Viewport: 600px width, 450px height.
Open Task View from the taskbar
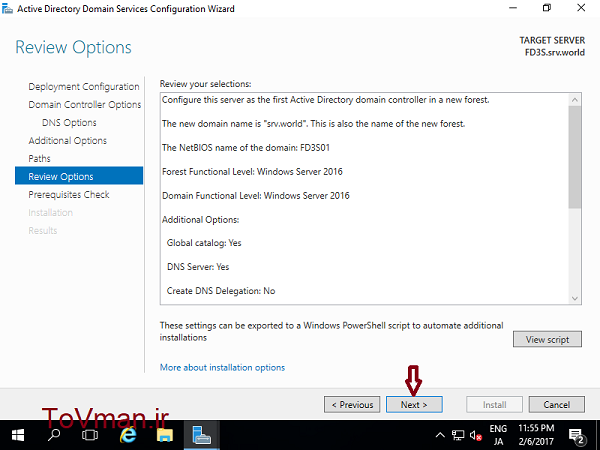click(x=90, y=436)
